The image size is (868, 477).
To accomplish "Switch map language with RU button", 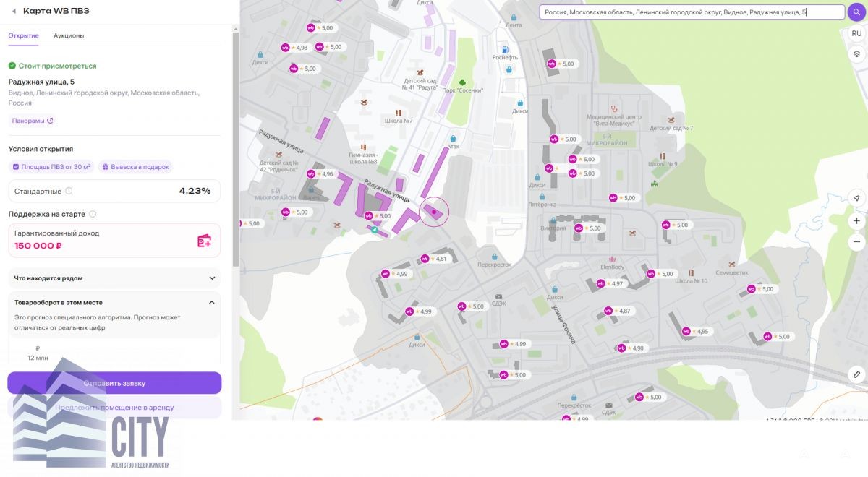I will coord(856,33).
